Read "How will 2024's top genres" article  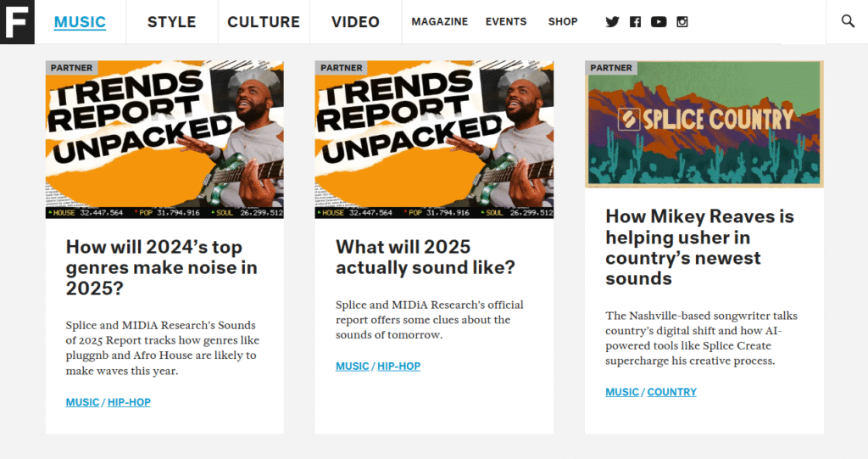point(162,268)
